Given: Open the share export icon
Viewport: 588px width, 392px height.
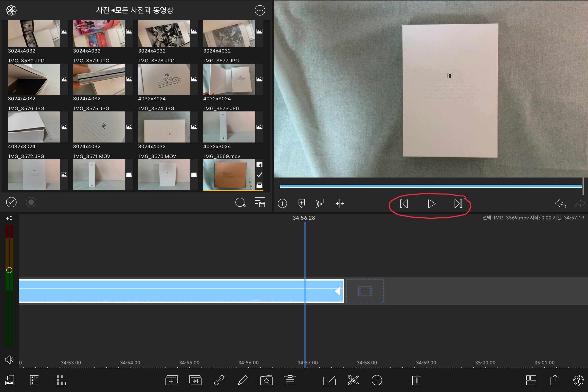Looking at the screenshot, I should [x=554, y=380].
